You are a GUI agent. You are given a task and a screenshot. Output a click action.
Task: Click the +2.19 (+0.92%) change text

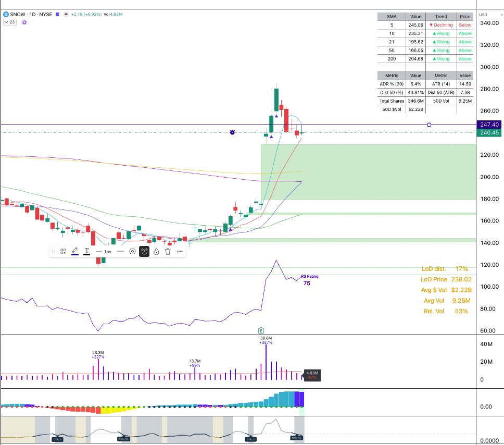[x=86, y=15]
